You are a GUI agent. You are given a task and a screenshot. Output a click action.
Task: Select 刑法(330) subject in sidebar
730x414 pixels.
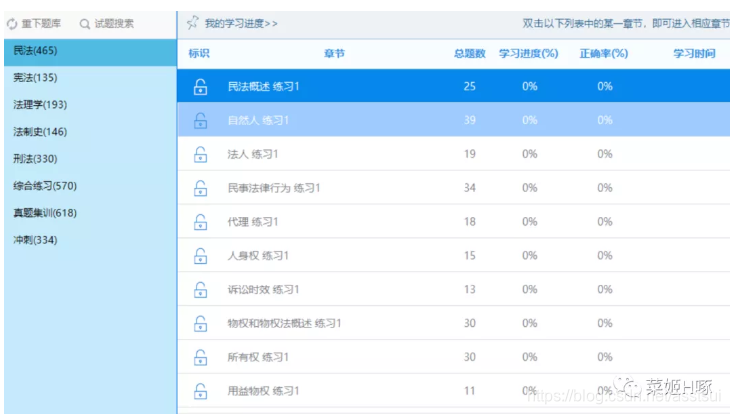coord(90,159)
